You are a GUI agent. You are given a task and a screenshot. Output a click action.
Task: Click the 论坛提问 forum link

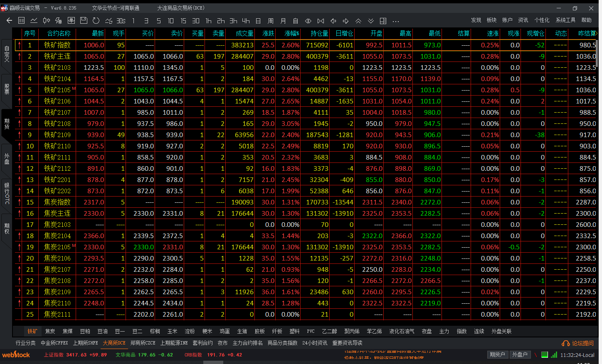click(578, 343)
